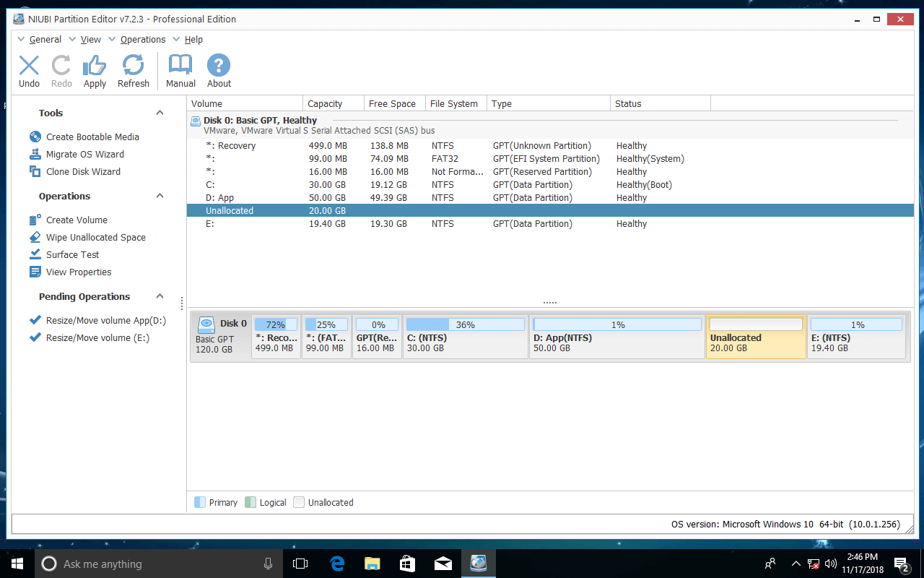
Task: Select the C: volume row in list
Action: pyautogui.click(x=550, y=184)
